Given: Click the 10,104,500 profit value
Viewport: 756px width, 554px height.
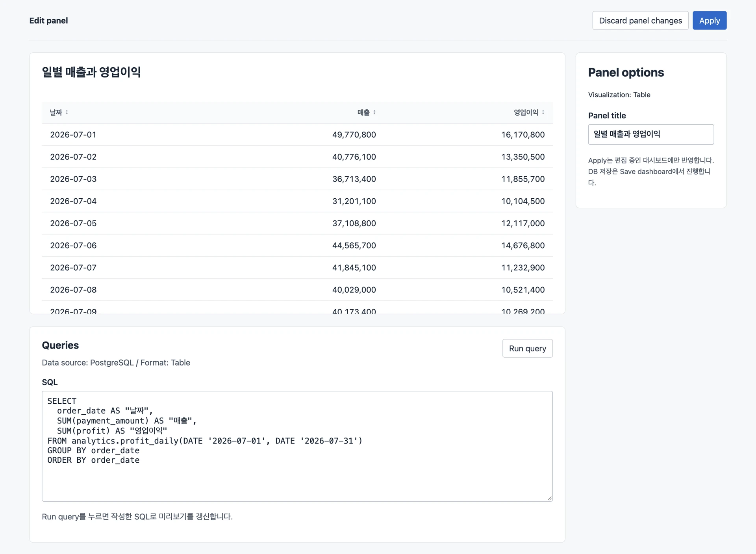Looking at the screenshot, I should pos(523,201).
